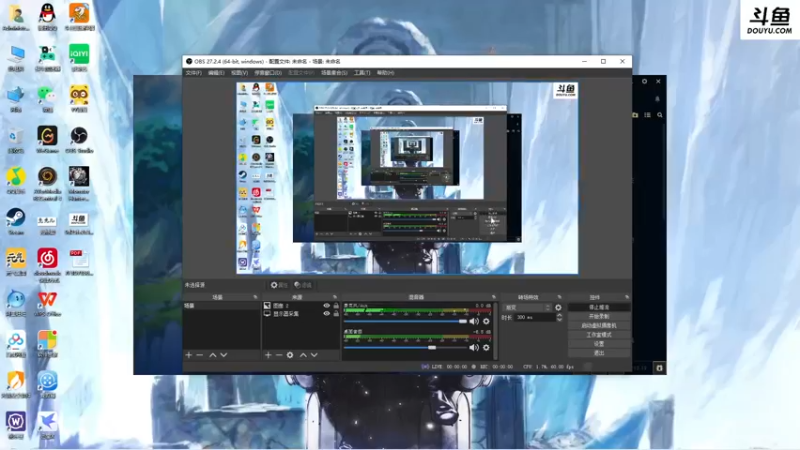Open the WeChat desktop icon
This screenshot has width=800, height=450.
point(47,98)
